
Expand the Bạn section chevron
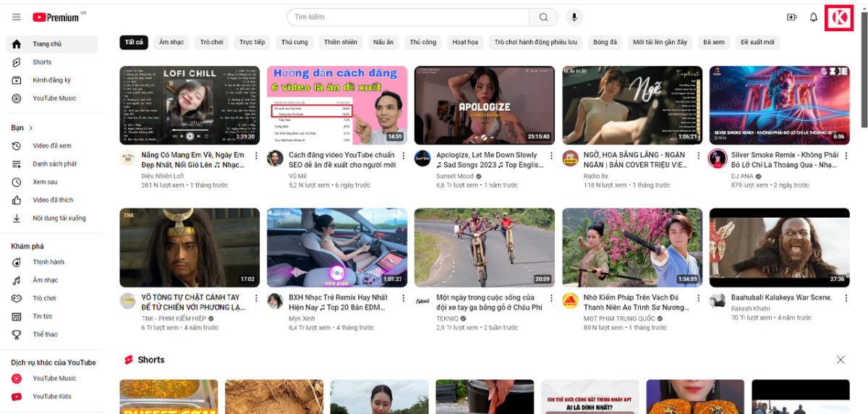(x=31, y=128)
